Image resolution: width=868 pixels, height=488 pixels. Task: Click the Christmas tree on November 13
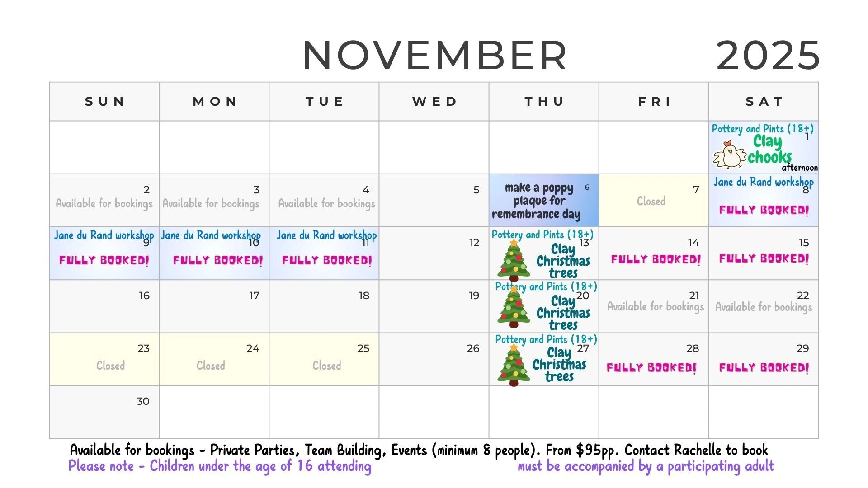(x=514, y=261)
